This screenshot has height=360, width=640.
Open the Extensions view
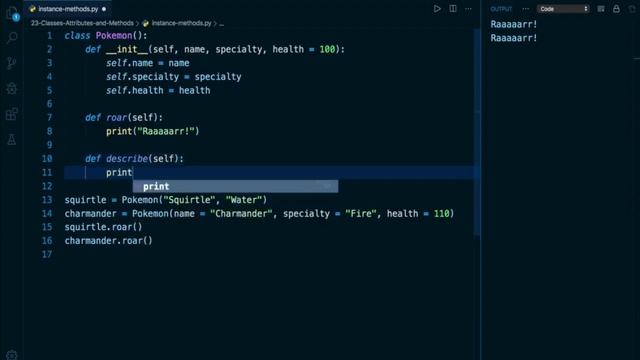[12, 114]
